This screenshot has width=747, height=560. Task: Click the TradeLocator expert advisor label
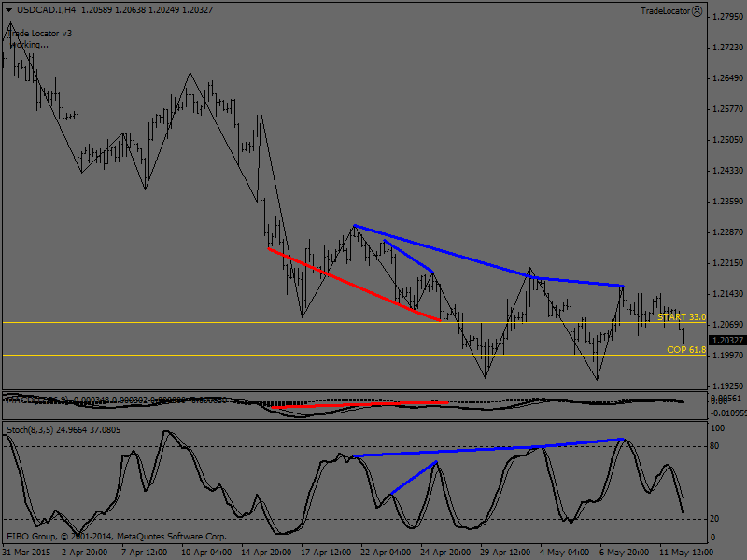(665, 10)
